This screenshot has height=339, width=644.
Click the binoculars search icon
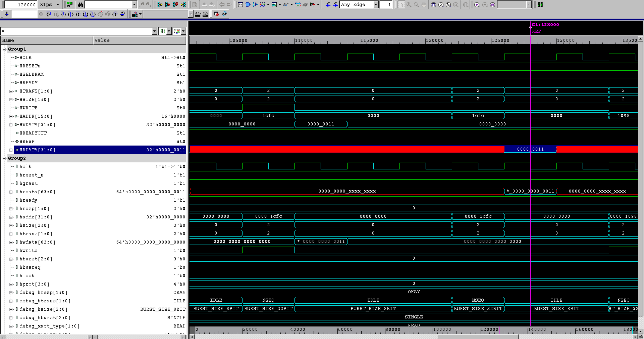point(80,4)
